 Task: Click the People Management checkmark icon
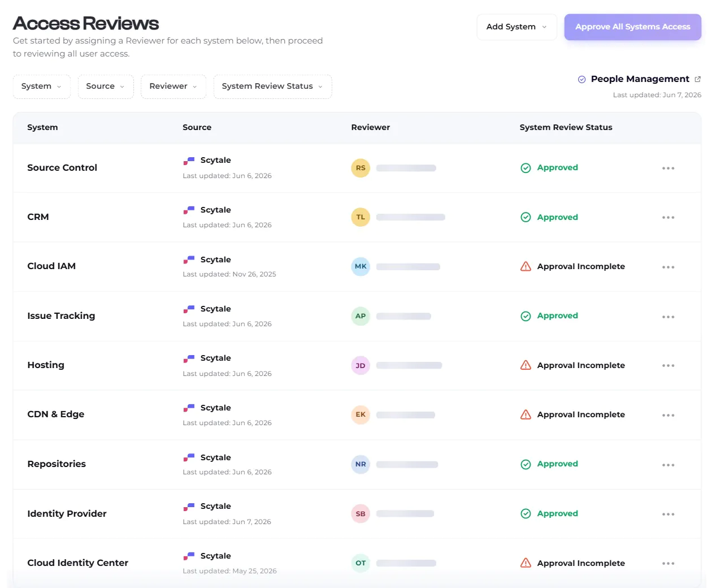pyautogui.click(x=581, y=79)
